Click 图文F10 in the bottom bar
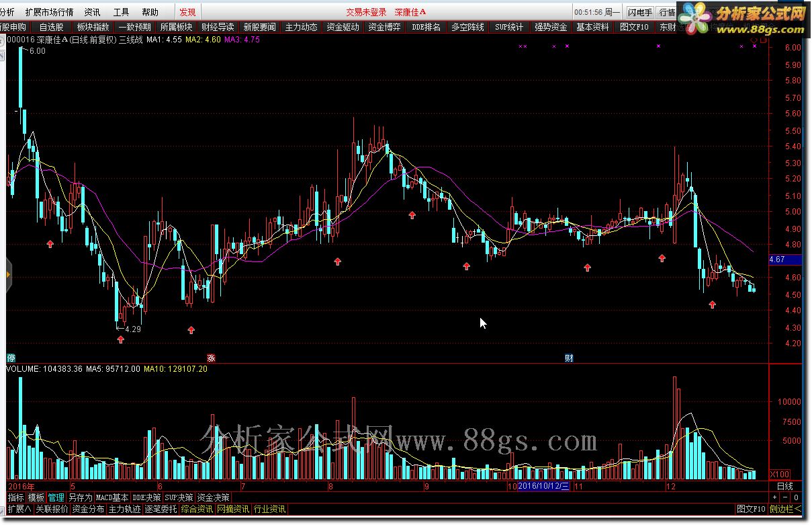 (x=751, y=510)
